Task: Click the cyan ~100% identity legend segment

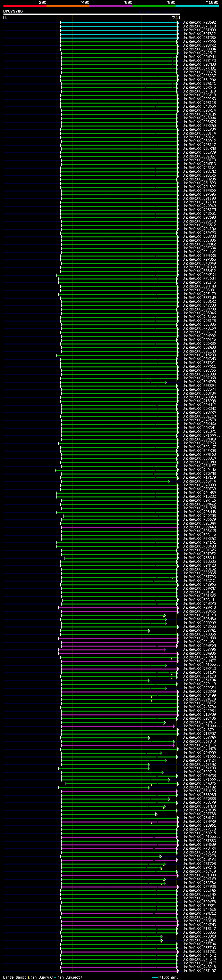Action: [x=197, y=7]
